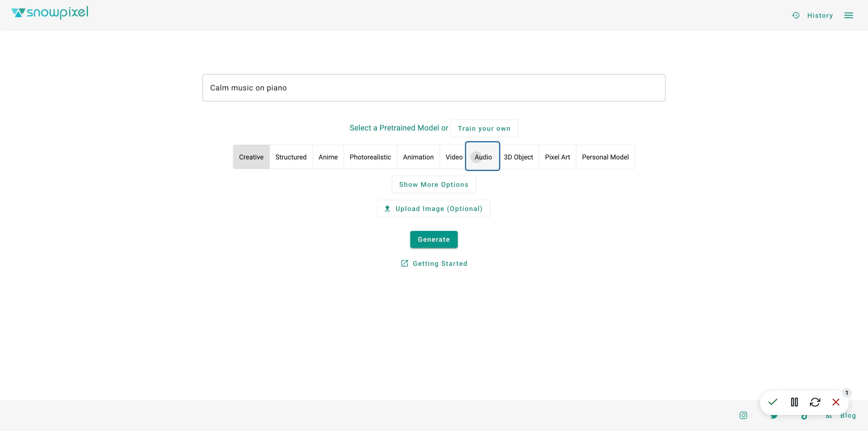The image size is (868, 431).
Task: Open History via the clock icon
Action: 796,15
